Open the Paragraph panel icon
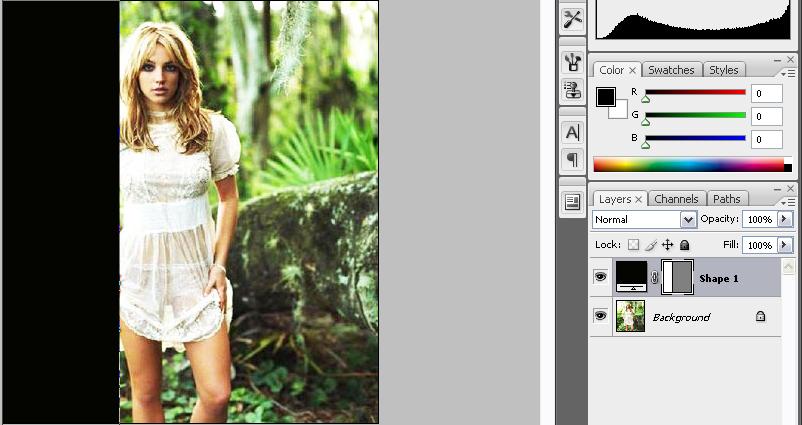The width and height of the screenshot is (802, 425). 572,159
